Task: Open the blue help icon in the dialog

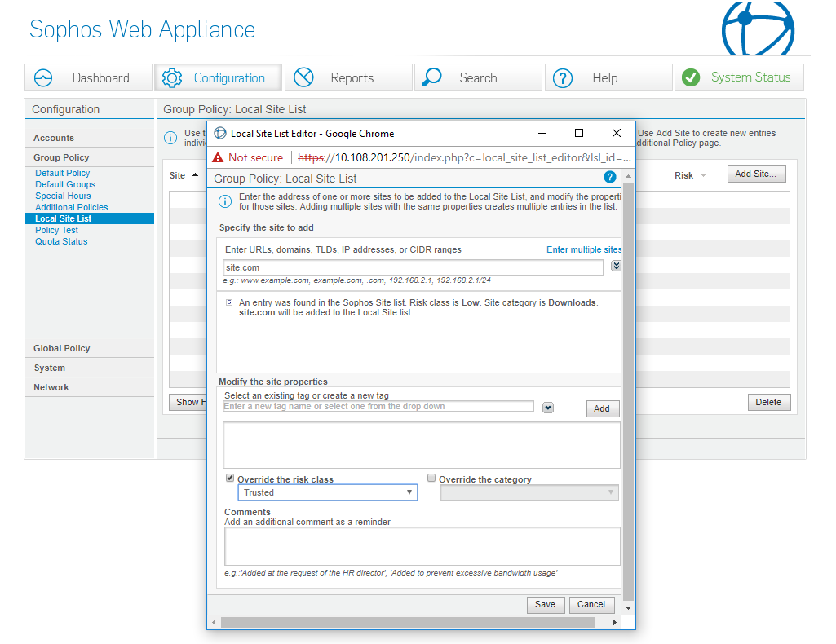Action: [x=609, y=177]
